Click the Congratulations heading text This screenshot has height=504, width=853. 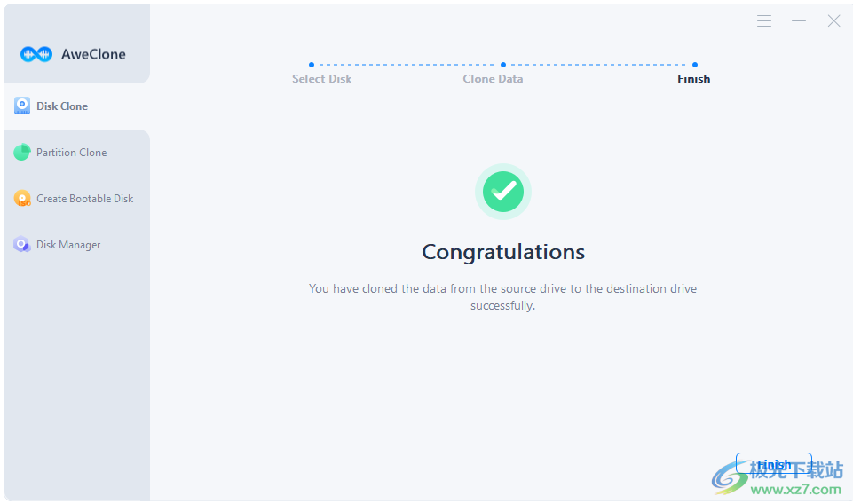click(503, 252)
